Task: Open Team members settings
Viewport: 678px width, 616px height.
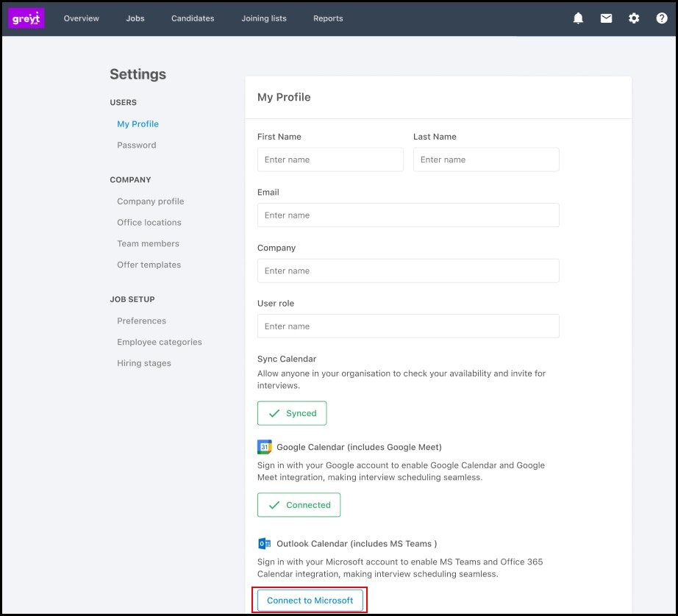Action: pyautogui.click(x=148, y=244)
